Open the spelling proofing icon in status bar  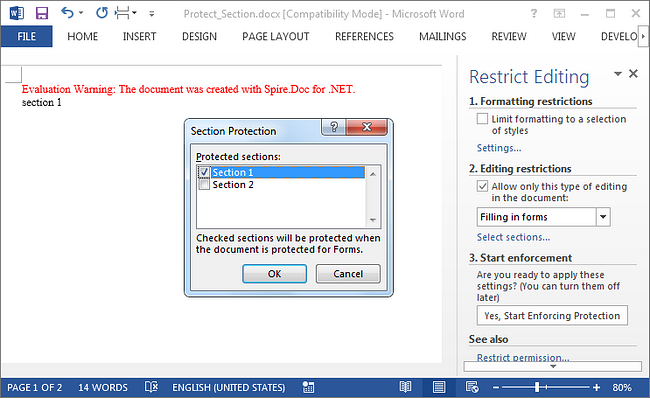151,387
